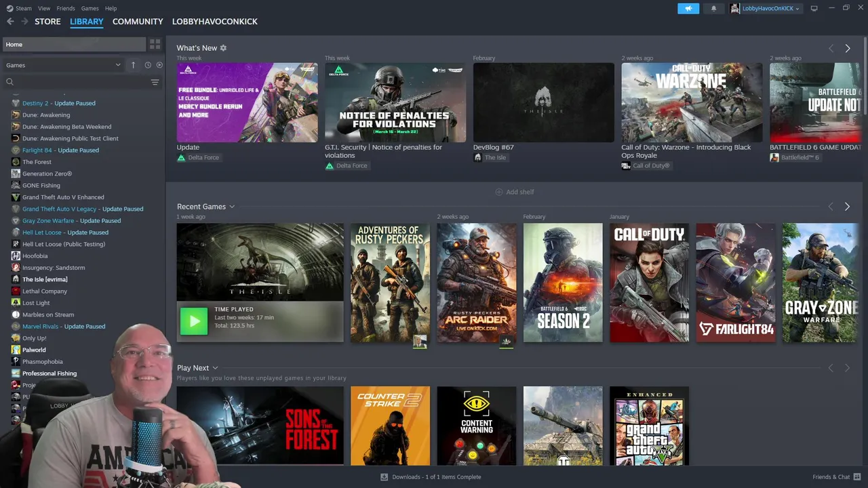Image resolution: width=868 pixels, height=488 pixels.
Task: Click the Lethal Company game icon in sidebar
Action: [16, 291]
